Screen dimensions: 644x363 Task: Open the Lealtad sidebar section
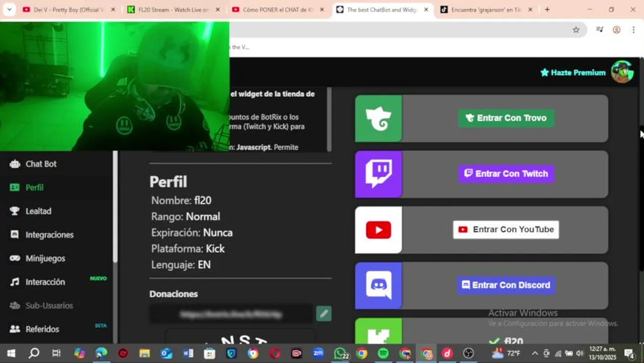pyautogui.click(x=38, y=211)
